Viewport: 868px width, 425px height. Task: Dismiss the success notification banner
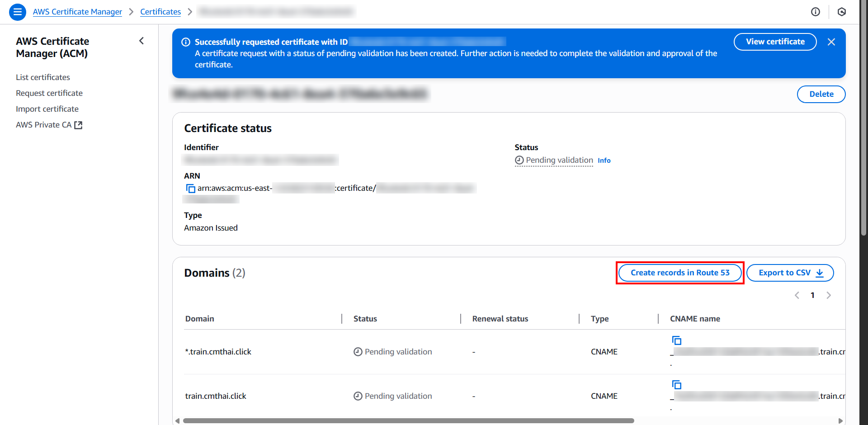pyautogui.click(x=831, y=42)
